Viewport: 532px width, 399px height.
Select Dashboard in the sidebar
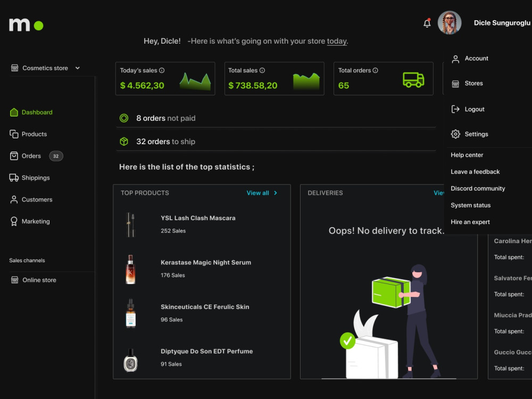[37, 112]
